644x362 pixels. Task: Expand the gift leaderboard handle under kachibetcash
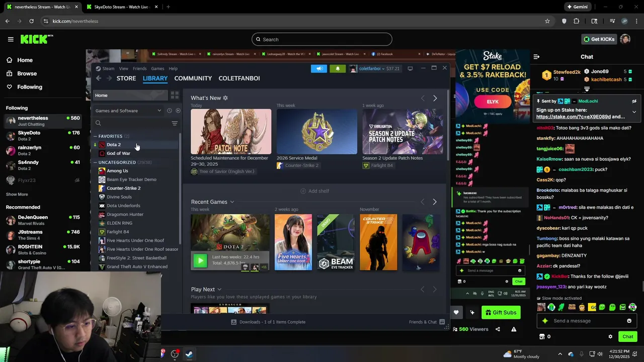point(587,89)
